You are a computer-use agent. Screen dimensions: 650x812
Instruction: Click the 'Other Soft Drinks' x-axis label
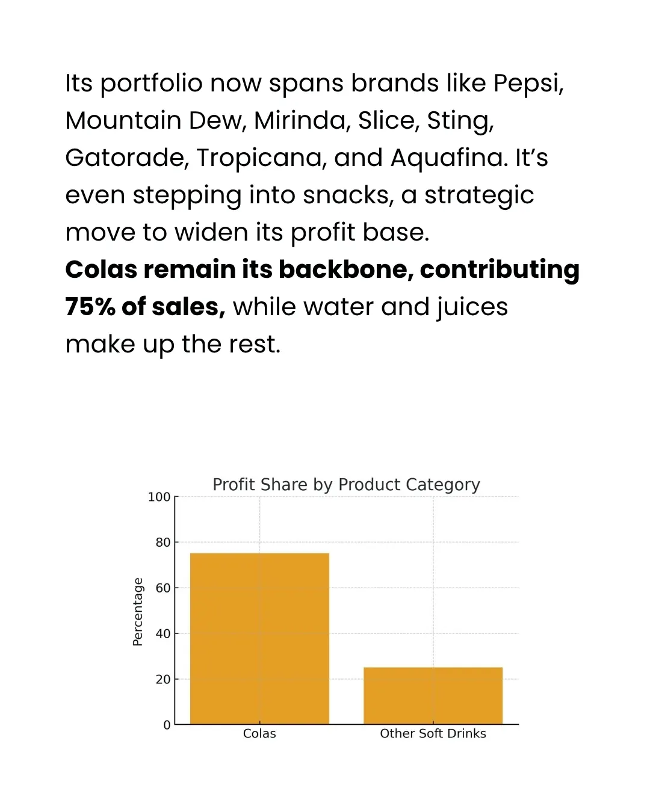(x=433, y=734)
